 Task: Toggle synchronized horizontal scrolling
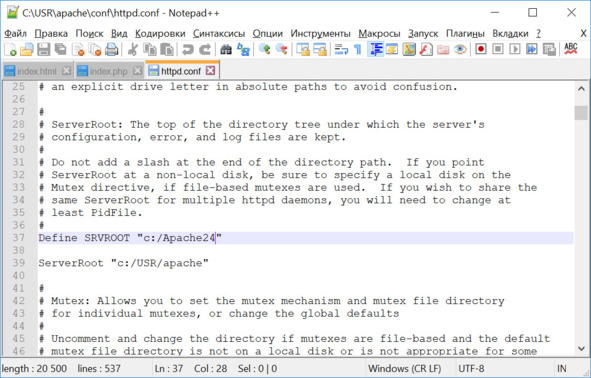(x=320, y=50)
